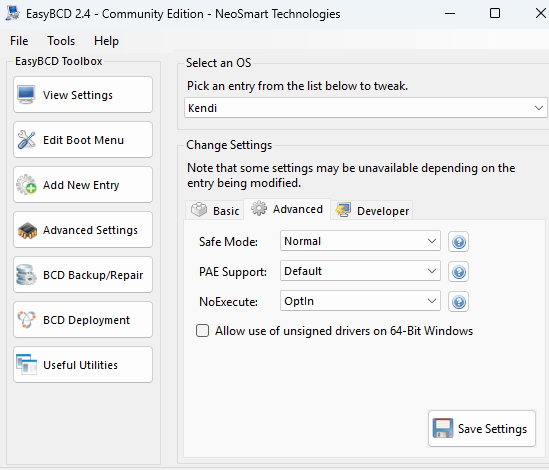The height and width of the screenshot is (470, 549).
Task: Click the Advanced tab gear icon
Action: (x=259, y=208)
